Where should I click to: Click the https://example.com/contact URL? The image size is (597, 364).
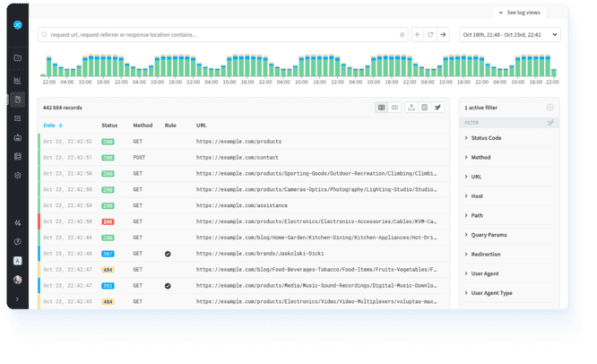pos(238,158)
